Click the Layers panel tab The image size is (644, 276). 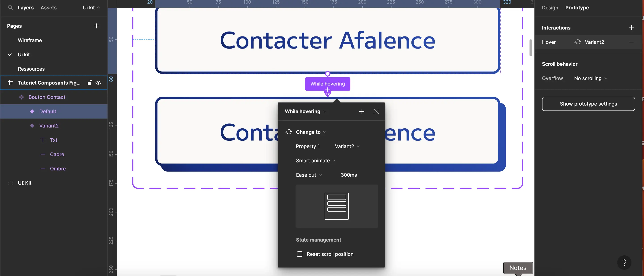pyautogui.click(x=25, y=8)
